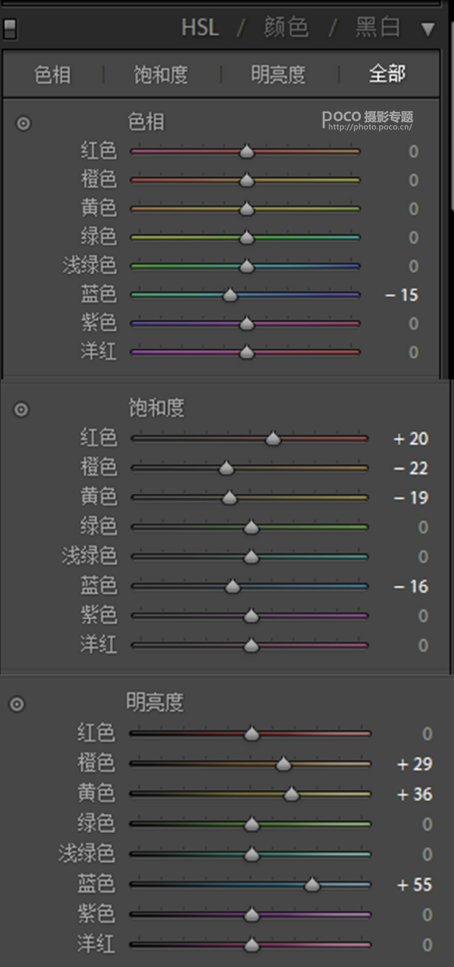Switch panel mode to 颜色
The width and height of the screenshot is (454, 967).
[286, 27]
